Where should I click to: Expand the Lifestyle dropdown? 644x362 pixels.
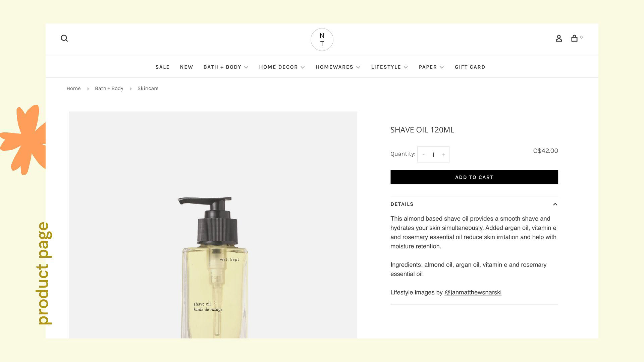click(x=389, y=67)
